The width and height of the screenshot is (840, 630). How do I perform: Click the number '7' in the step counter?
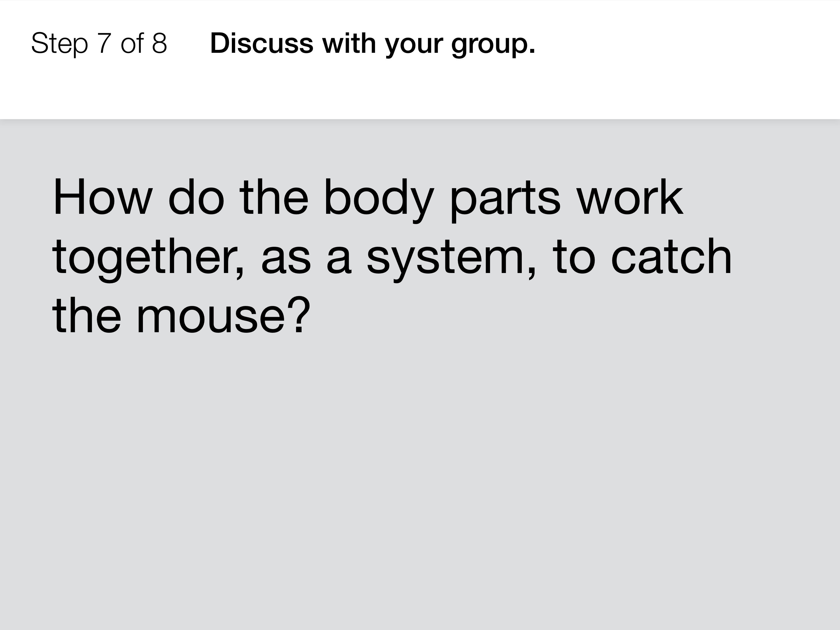click(x=104, y=43)
